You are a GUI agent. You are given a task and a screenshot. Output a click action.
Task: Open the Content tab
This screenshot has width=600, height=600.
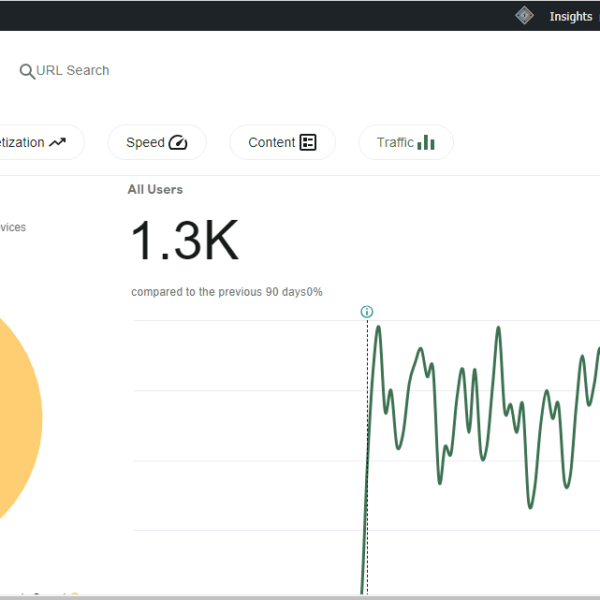282,142
